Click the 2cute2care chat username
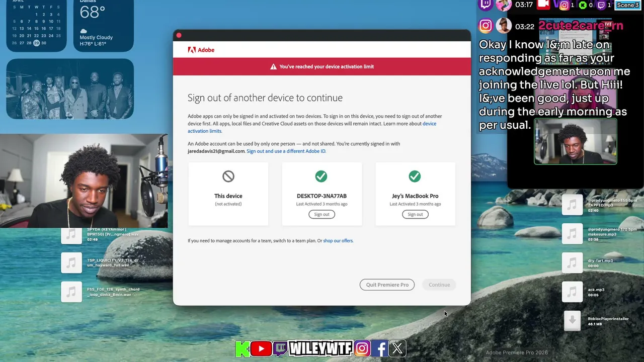The image size is (644, 362). tap(581, 26)
